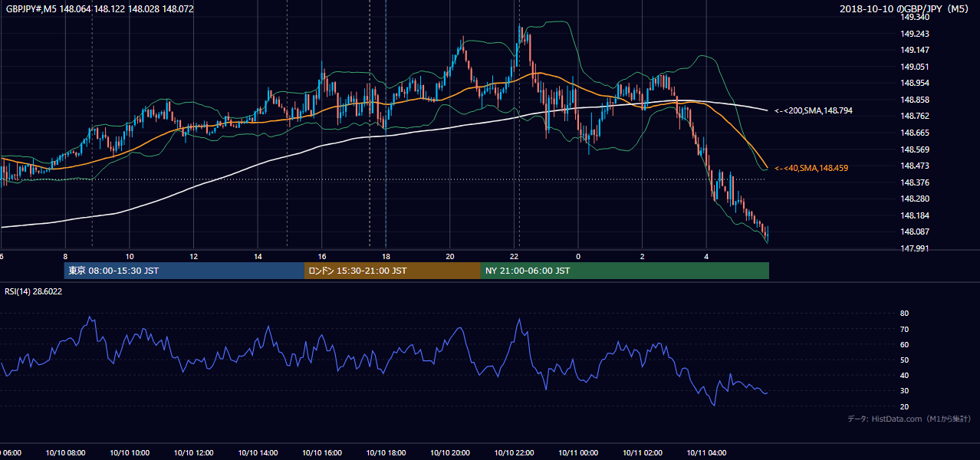Click price axis value 149.340
The width and height of the screenshot is (980, 460).
915,17
